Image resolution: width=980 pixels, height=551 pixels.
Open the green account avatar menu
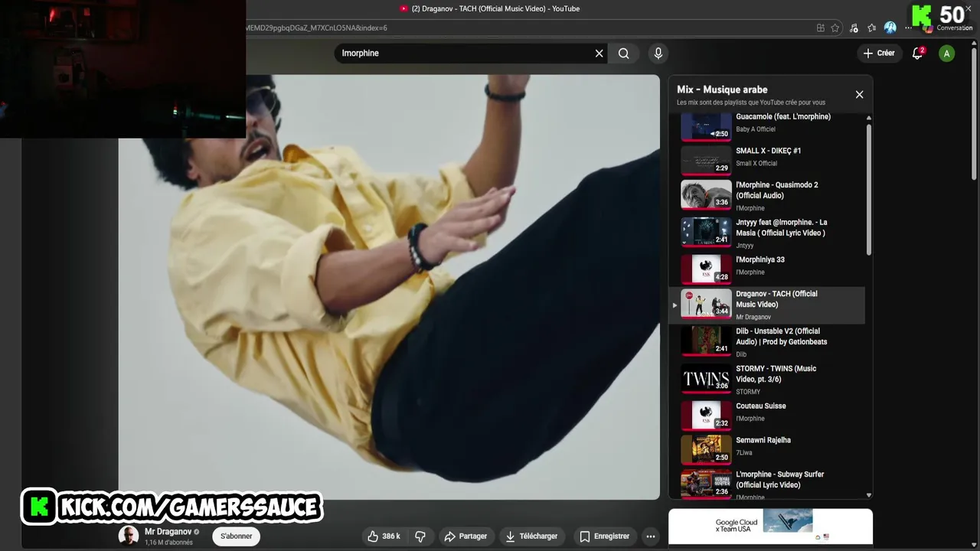[947, 54]
